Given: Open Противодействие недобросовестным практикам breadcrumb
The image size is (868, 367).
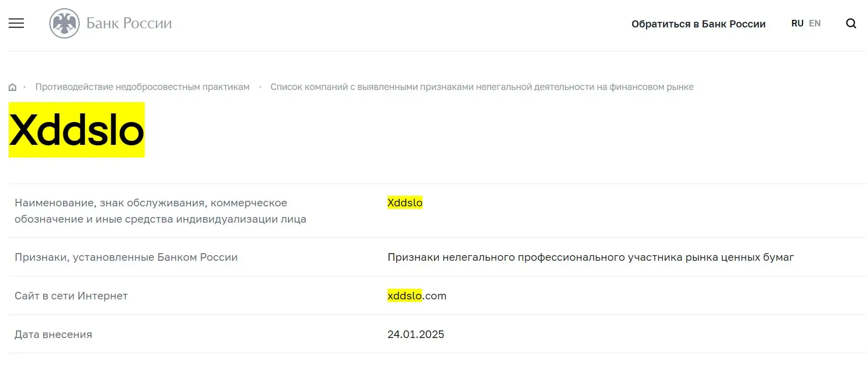Looking at the screenshot, I should 142,86.
